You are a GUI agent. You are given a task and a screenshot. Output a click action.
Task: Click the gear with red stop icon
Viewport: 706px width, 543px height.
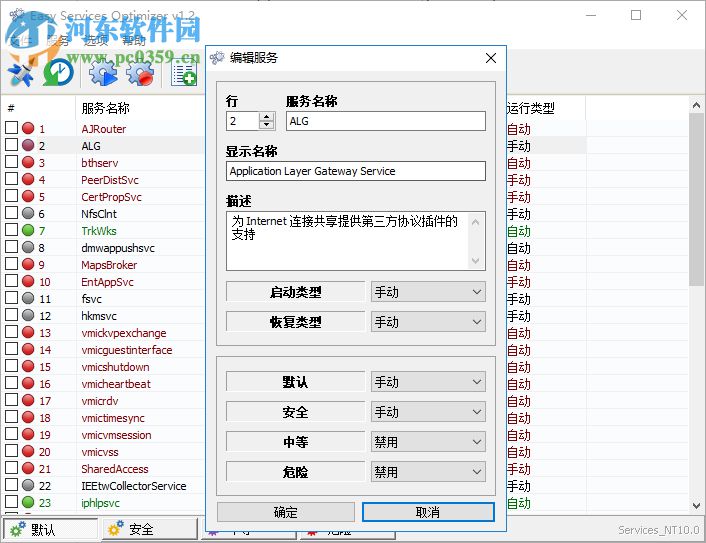[140, 73]
